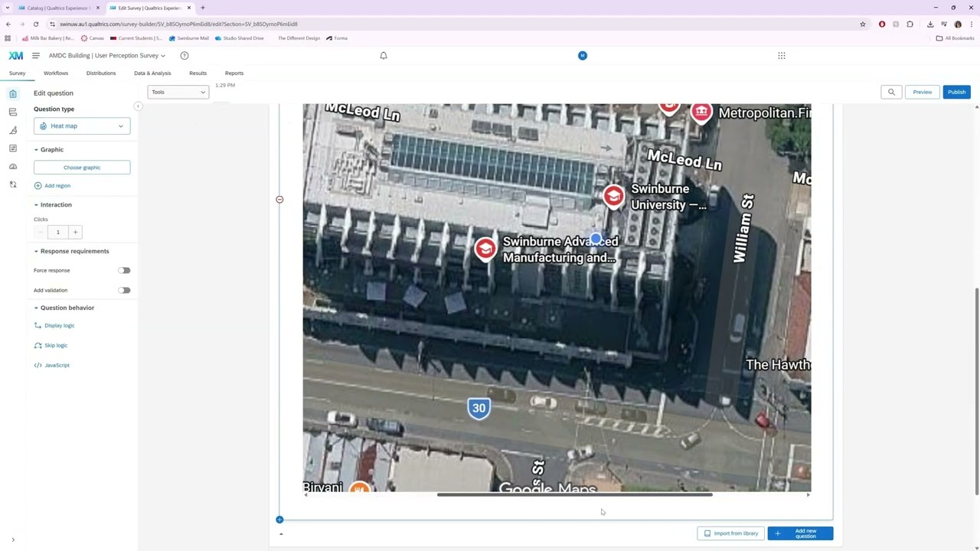The width and height of the screenshot is (980, 551).
Task: Open the app switcher grid icon
Action: [782, 56]
